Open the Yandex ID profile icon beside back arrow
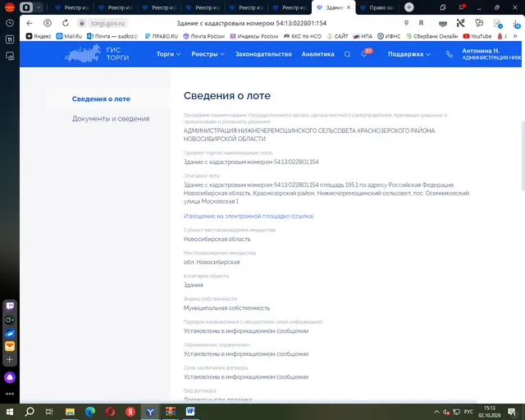 pos(48,23)
